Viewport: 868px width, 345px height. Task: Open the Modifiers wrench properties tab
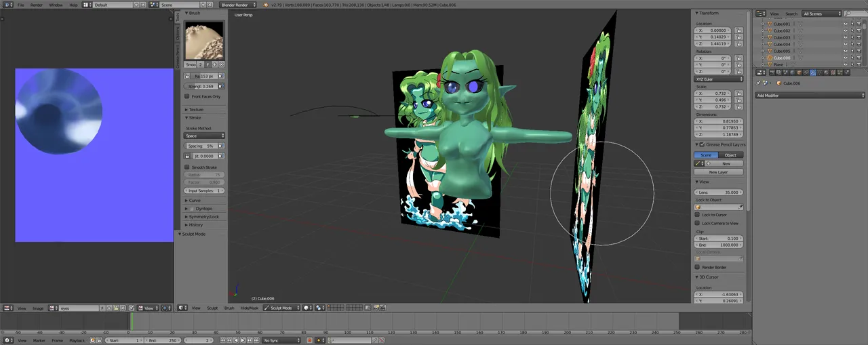[813, 73]
